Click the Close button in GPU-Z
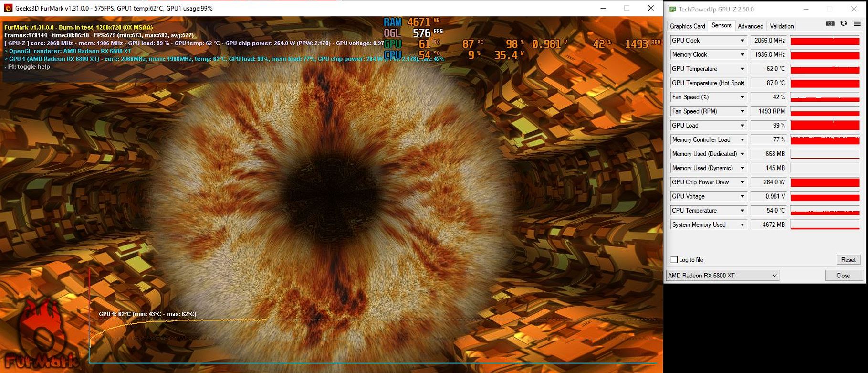868x373 pixels. (x=843, y=276)
